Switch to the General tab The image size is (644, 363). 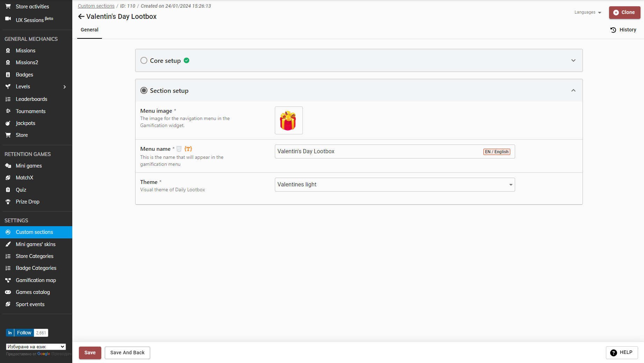point(89,30)
